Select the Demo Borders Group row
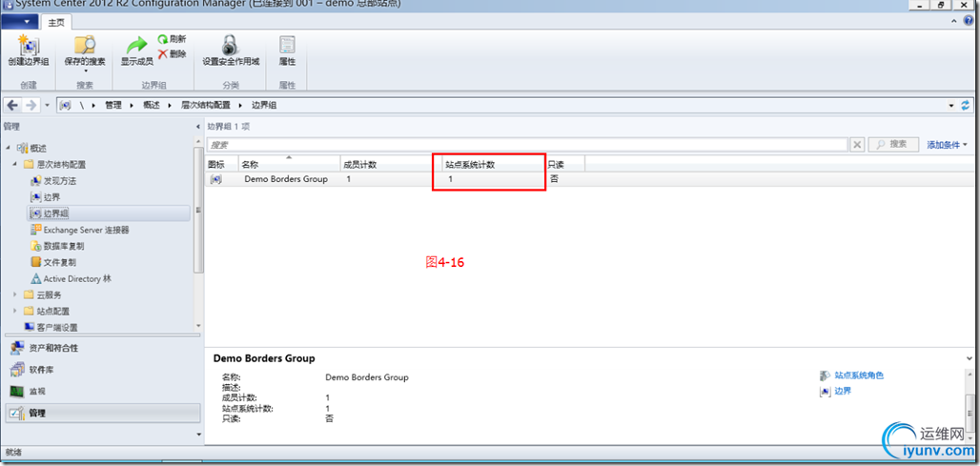The image size is (980, 466). pos(587,179)
